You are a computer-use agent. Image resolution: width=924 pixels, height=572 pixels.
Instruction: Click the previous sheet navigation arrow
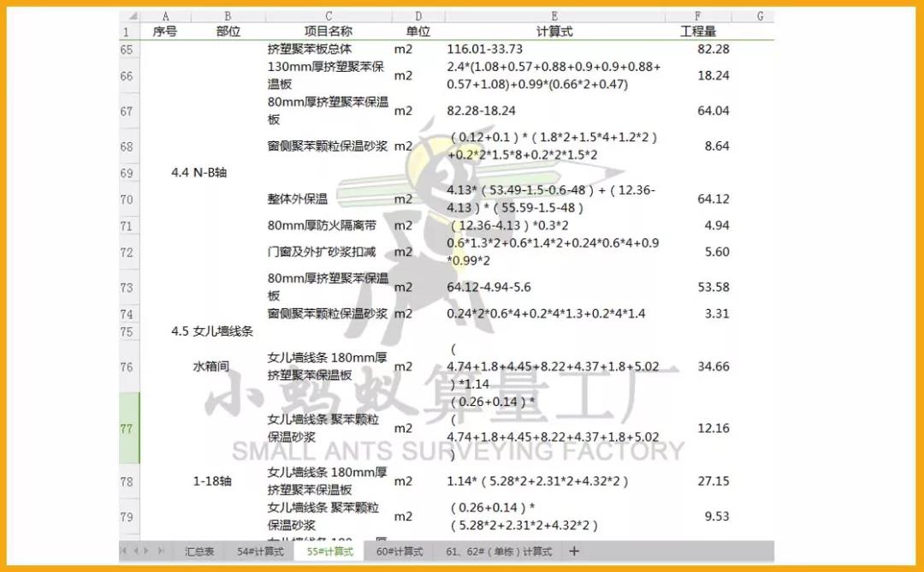135,551
